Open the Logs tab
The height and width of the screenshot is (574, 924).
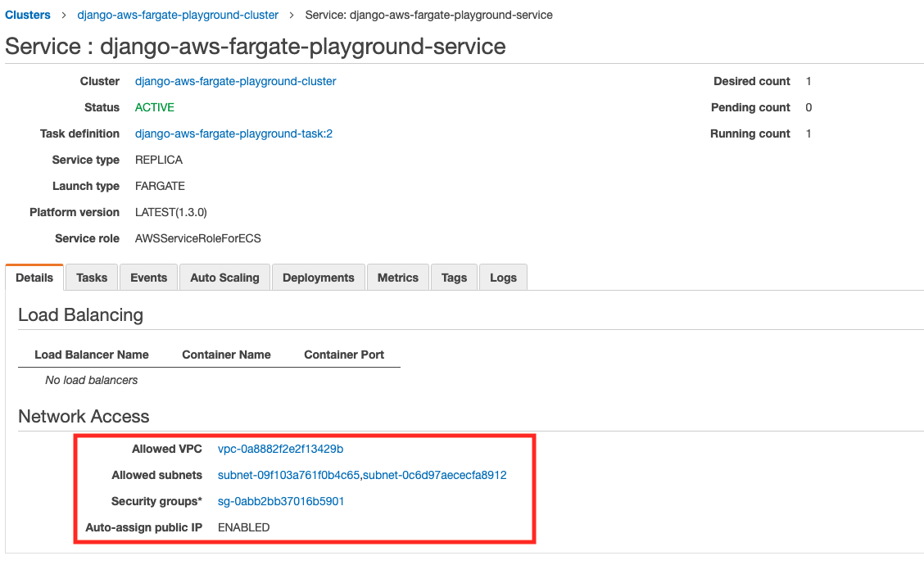[x=503, y=278]
